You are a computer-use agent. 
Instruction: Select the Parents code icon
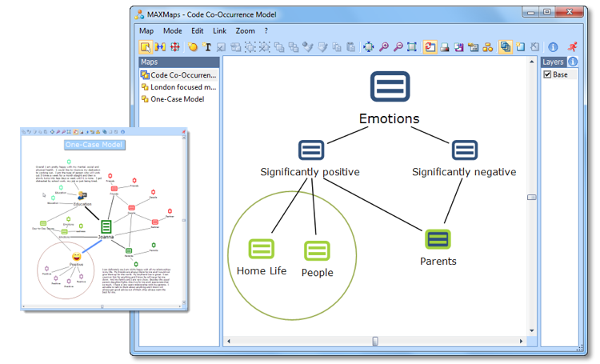tap(438, 239)
